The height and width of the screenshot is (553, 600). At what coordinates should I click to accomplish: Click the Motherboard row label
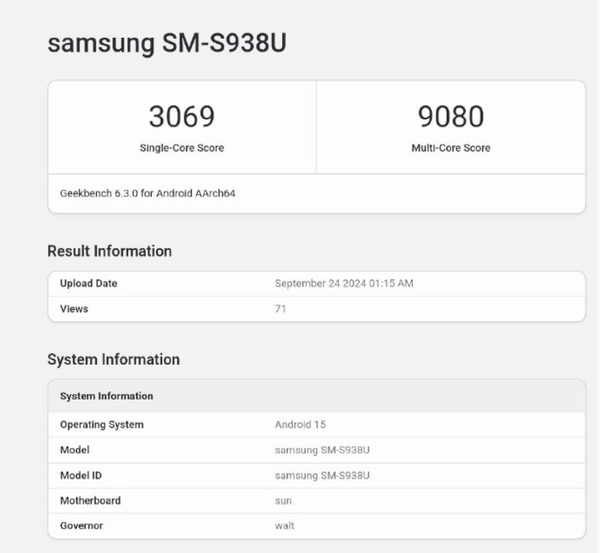(x=92, y=500)
